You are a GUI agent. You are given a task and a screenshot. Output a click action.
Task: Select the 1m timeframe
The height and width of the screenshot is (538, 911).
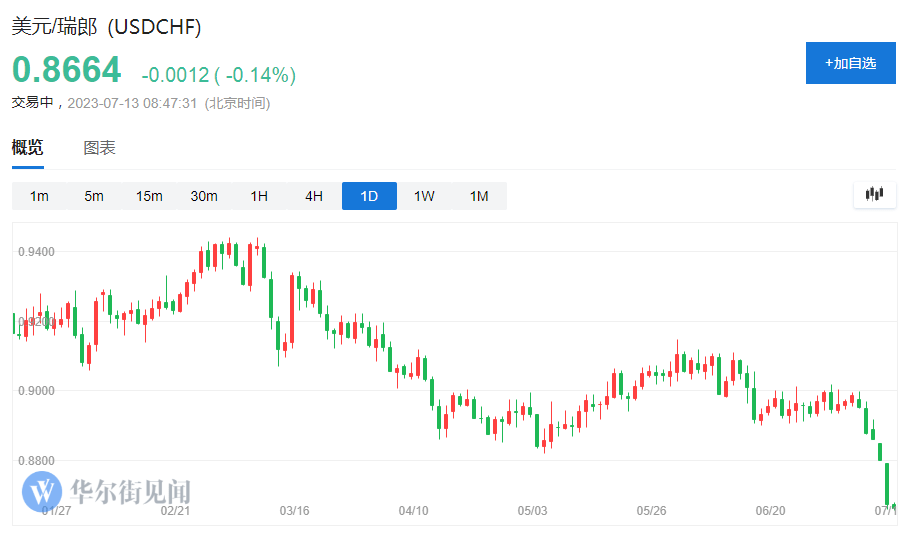click(39, 196)
